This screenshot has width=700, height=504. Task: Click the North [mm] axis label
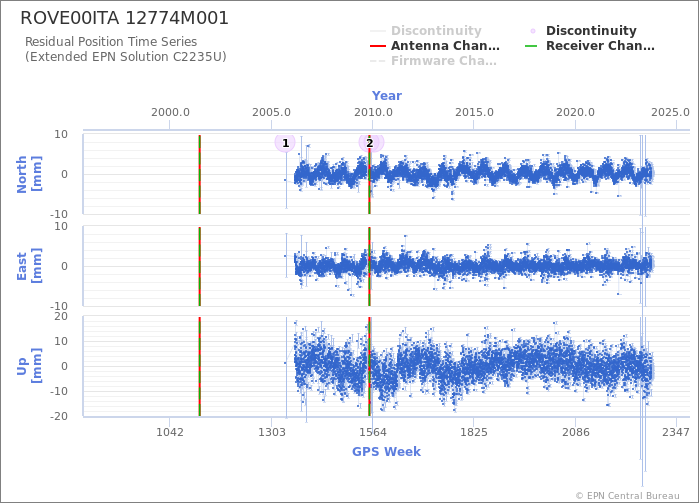point(29,174)
